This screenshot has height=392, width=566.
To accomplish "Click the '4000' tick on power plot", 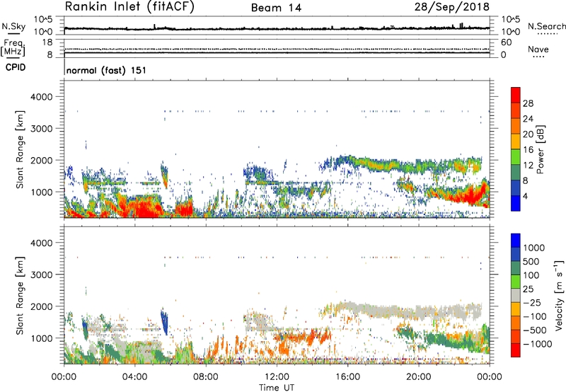I will (x=42, y=97).
